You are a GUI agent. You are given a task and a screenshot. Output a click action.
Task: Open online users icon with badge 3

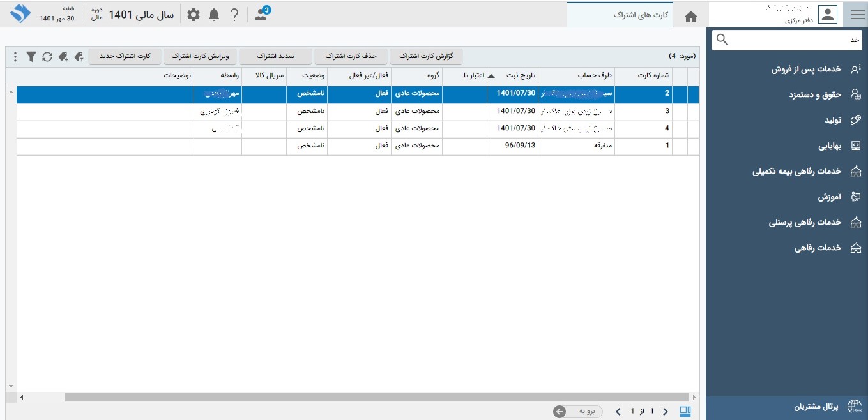261,15
